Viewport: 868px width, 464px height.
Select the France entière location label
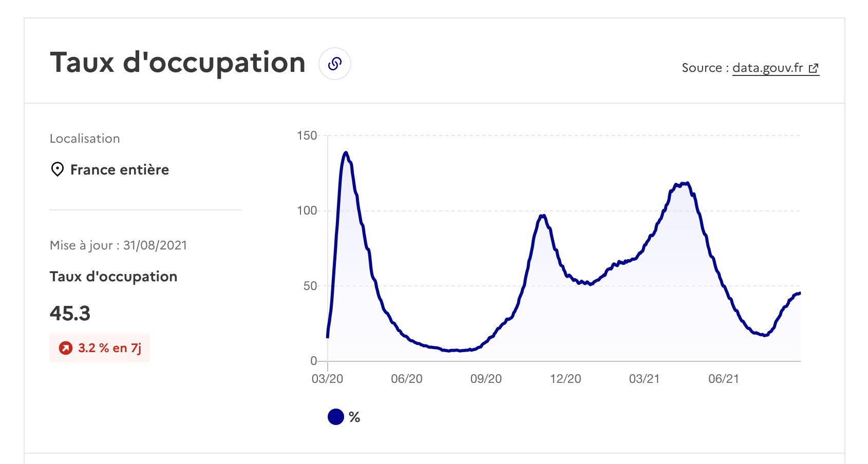pyautogui.click(x=120, y=170)
